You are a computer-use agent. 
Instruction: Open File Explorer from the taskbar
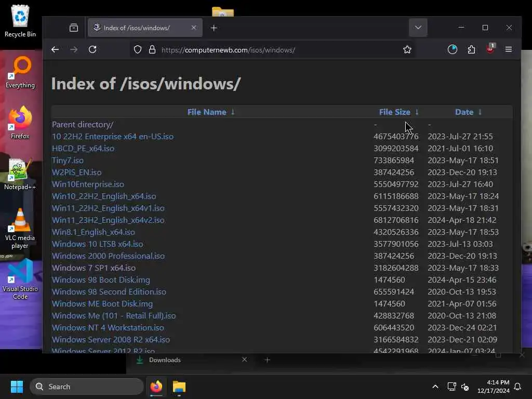pos(179,387)
